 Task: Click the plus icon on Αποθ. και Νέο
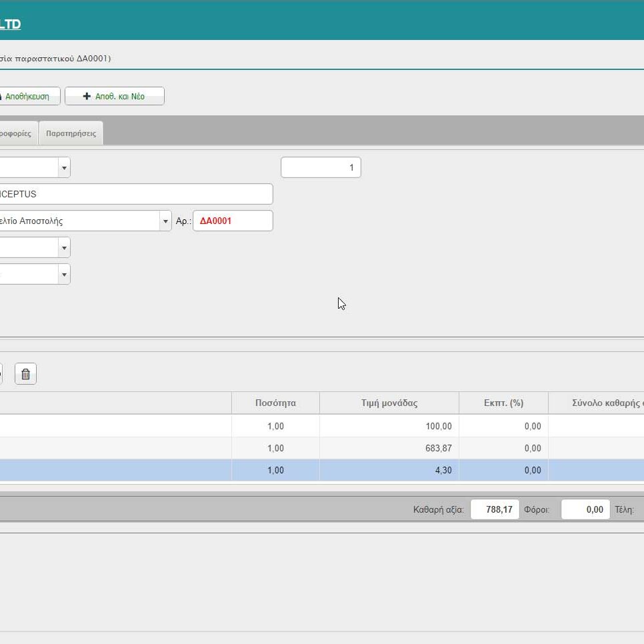[87, 96]
